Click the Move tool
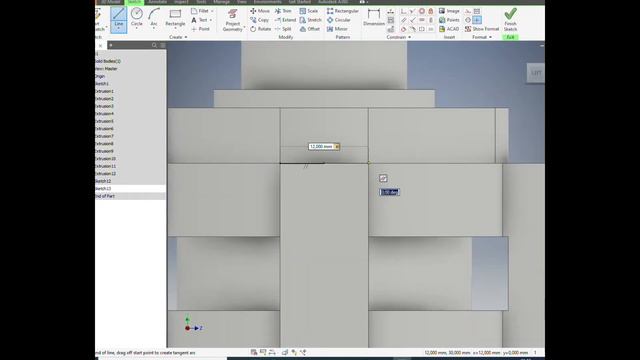The width and height of the screenshot is (640, 360). [260, 11]
